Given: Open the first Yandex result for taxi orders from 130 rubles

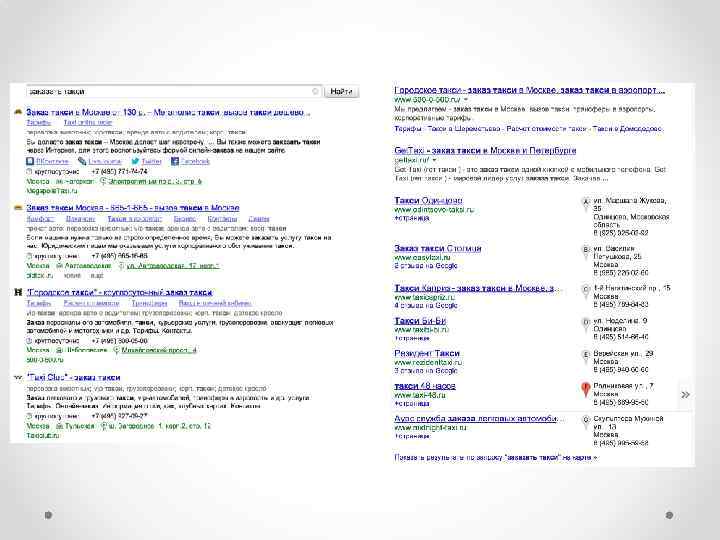Looking at the screenshot, I should 168,112.
